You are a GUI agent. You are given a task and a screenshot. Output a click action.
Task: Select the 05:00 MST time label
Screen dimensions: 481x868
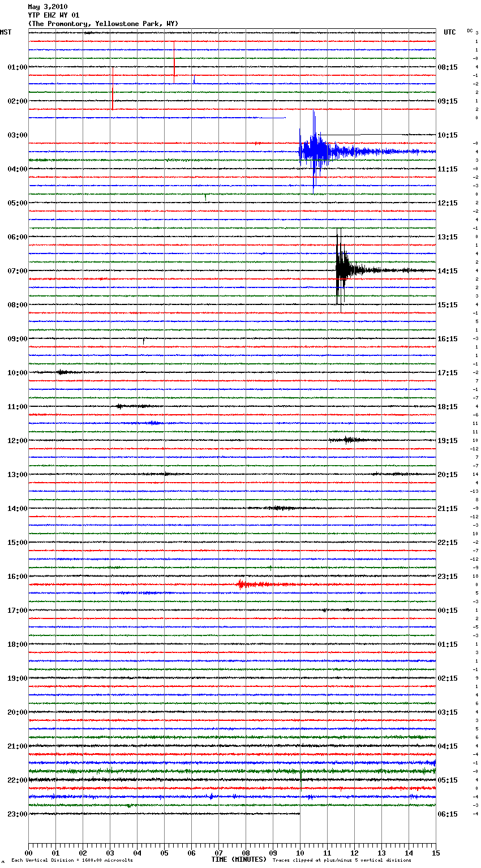click(18, 203)
